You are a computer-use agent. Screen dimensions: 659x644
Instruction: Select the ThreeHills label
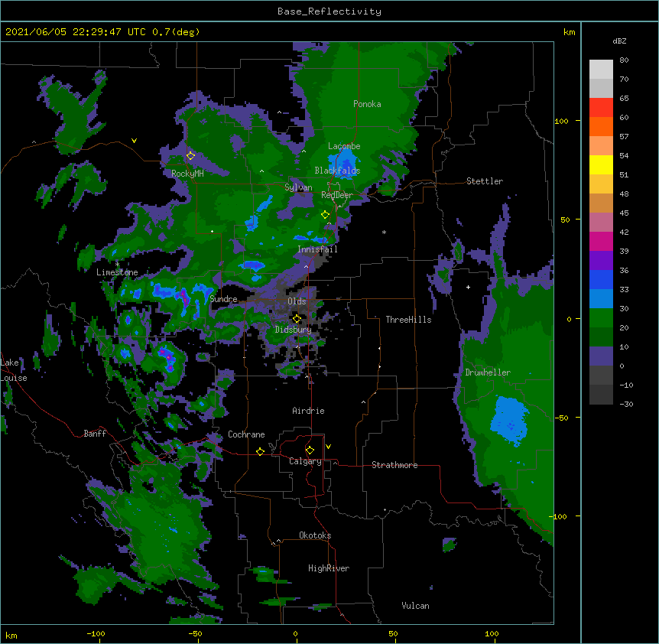pos(408,320)
